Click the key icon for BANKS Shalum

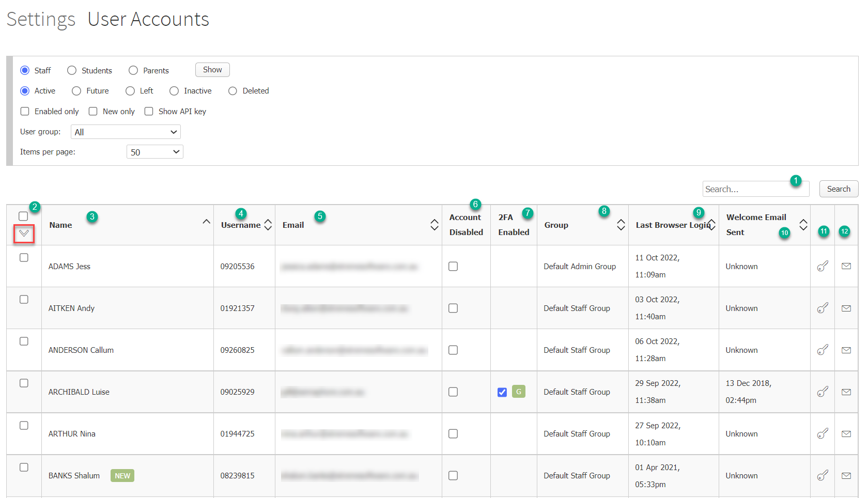823,475
